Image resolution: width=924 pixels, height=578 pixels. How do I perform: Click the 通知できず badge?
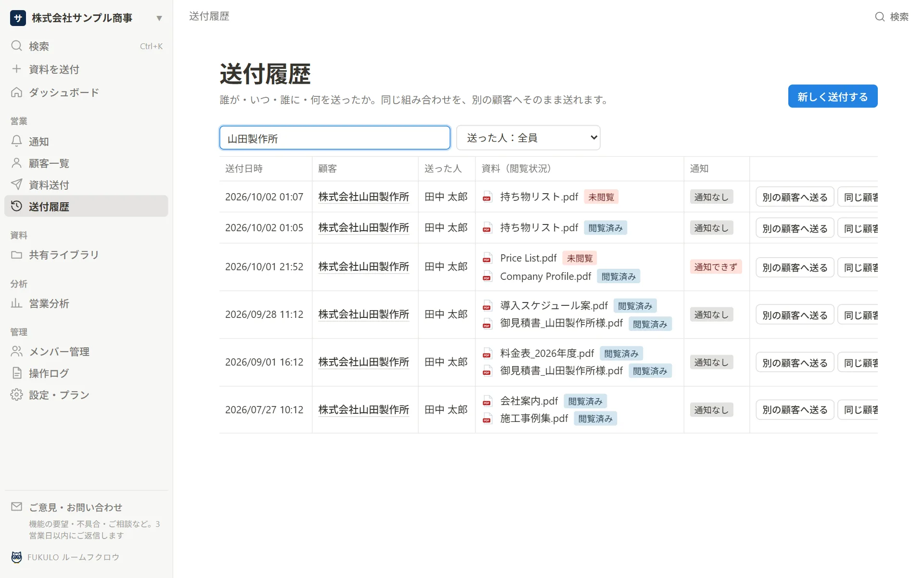pyautogui.click(x=716, y=267)
